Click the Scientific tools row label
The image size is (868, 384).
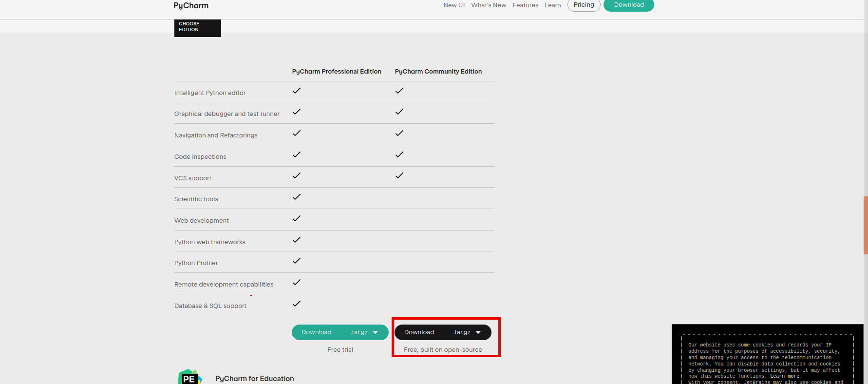pos(196,199)
